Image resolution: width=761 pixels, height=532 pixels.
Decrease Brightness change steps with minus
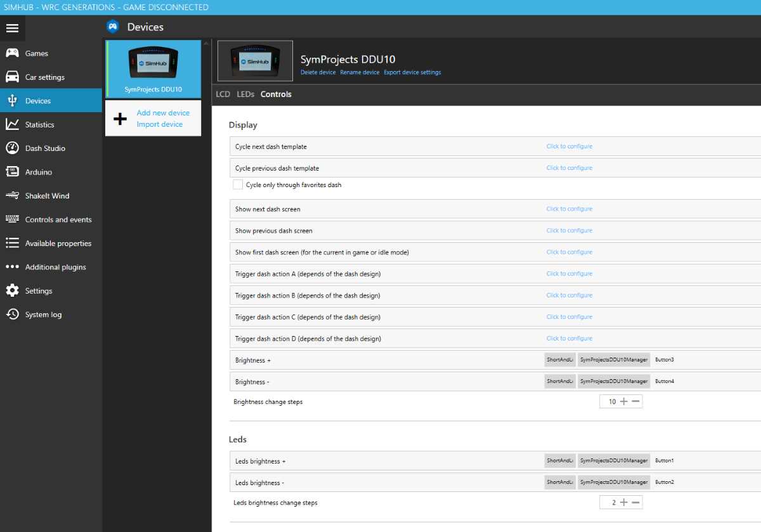tap(636, 401)
